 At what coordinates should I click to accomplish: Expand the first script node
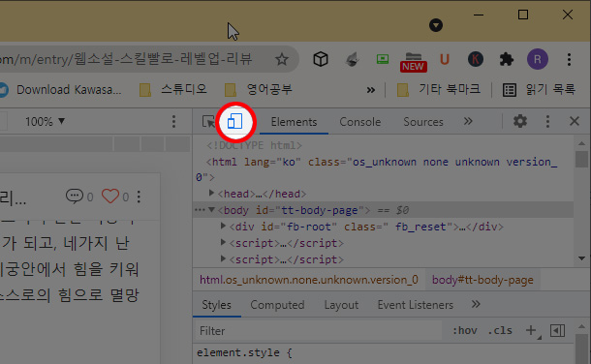(223, 242)
